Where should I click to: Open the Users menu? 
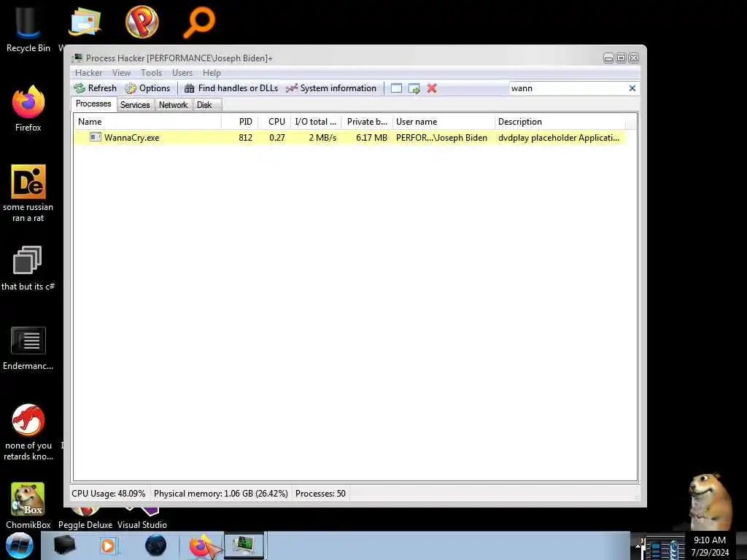click(x=182, y=73)
